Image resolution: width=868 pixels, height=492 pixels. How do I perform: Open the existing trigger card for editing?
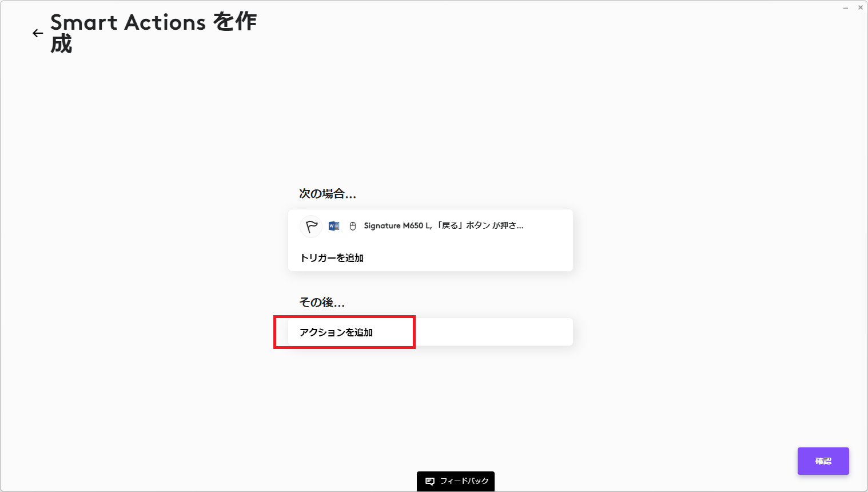pyautogui.click(x=431, y=225)
